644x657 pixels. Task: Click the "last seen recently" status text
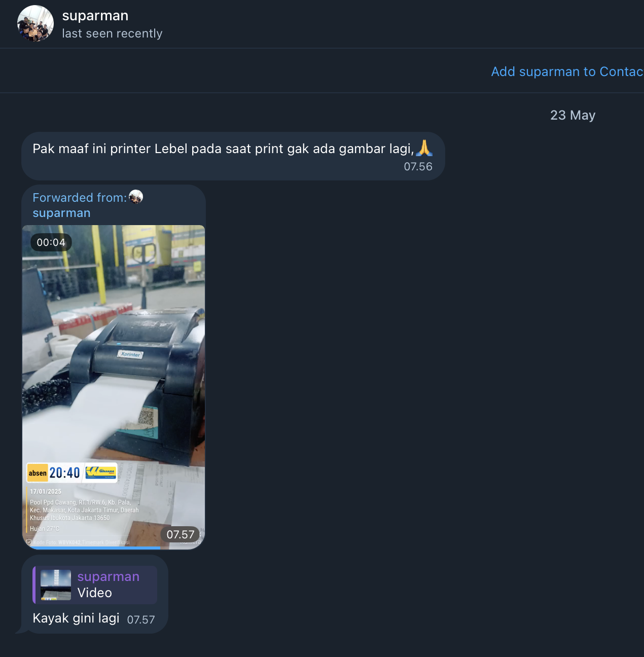112,33
